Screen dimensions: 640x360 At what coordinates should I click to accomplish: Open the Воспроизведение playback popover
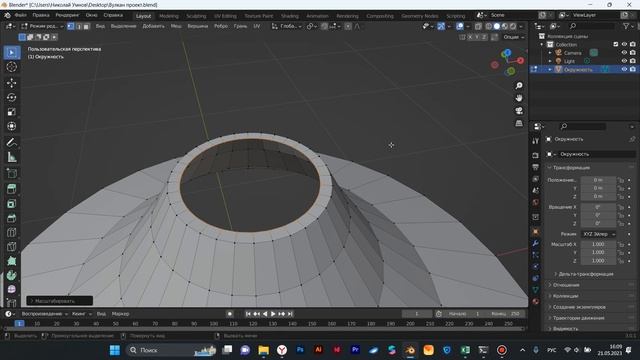click(44, 314)
